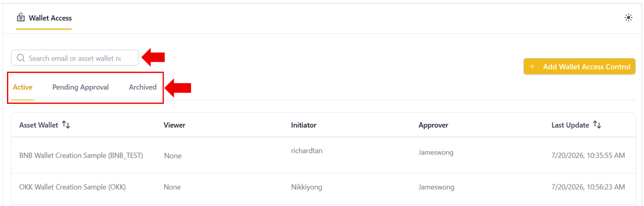Sort by Asset Wallet arrows icon
This screenshot has width=644, height=206.
[66, 125]
